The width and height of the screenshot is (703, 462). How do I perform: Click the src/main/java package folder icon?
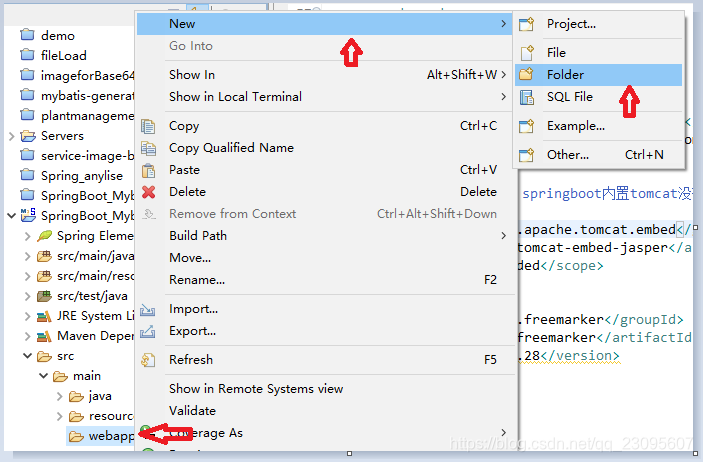pyautogui.click(x=44, y=256)
